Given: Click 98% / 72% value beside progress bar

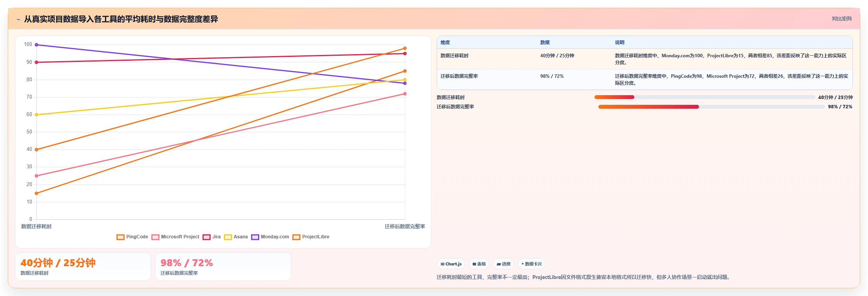Looking at the screenshot, I should coord(840,107).
